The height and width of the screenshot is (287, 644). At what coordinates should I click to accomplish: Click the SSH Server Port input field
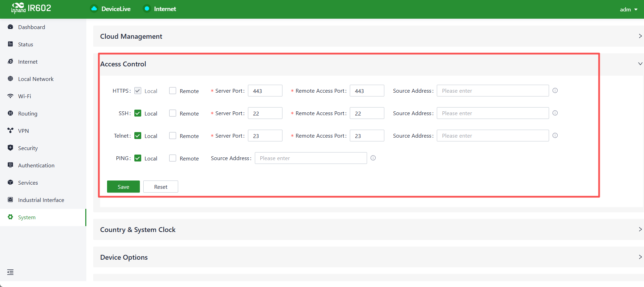[265, 113]
